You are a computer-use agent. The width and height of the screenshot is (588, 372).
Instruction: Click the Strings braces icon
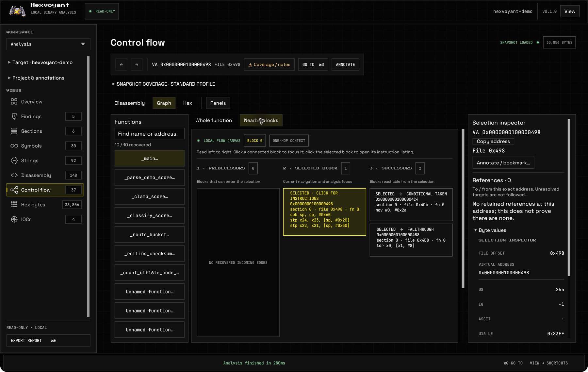tap(14, 161)
